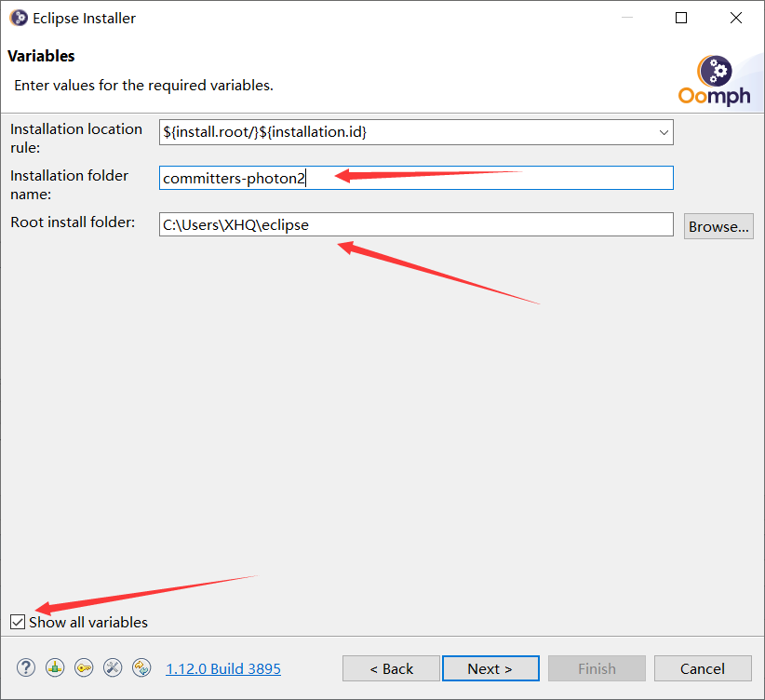Screen dimensions: 765x700
Task: Expand the Installation location rule dropdown
Action: 664,132
